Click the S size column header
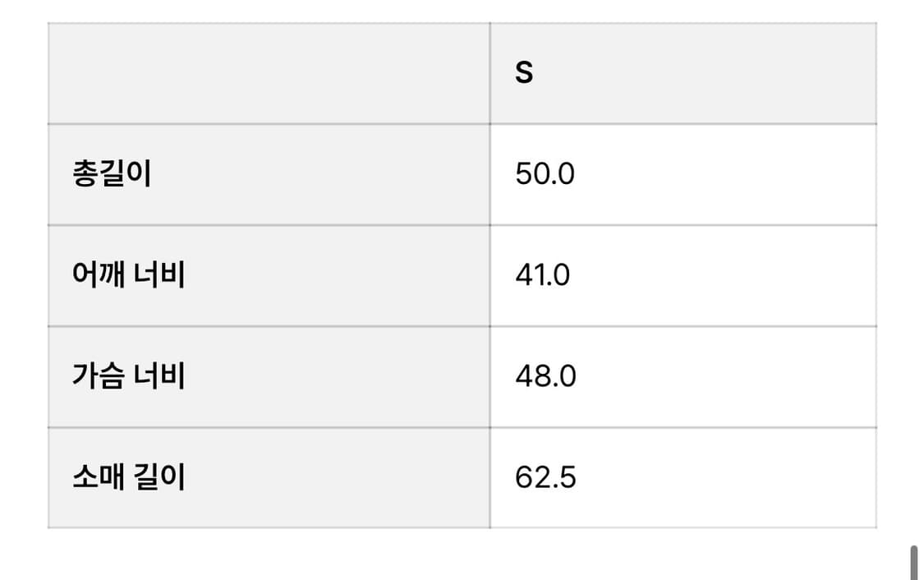 coord(524,73)
